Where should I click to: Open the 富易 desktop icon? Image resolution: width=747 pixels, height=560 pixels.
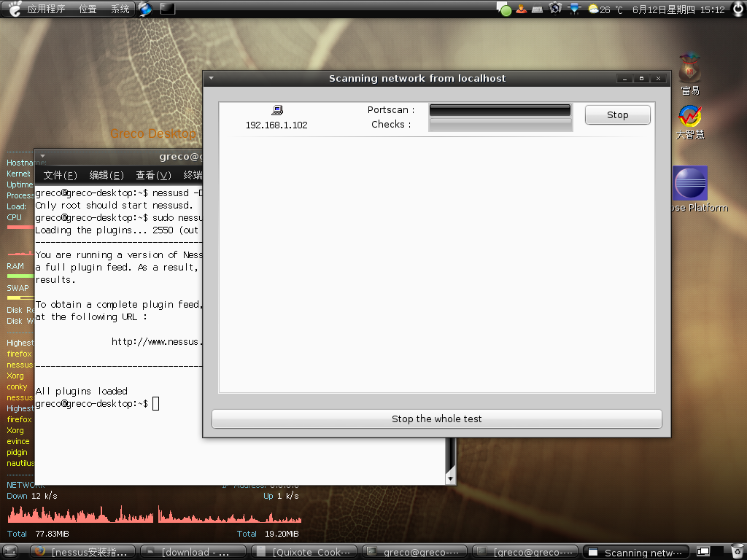point(690,74)
